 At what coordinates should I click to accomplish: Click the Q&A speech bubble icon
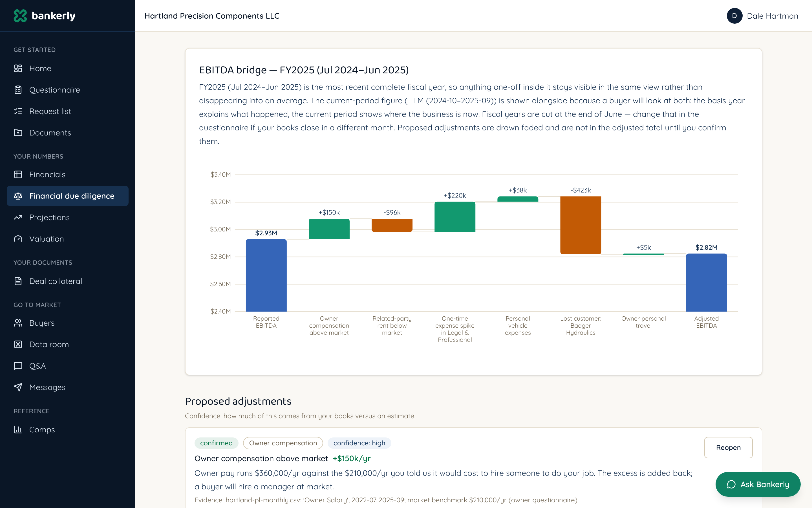pyautogui.click(x=18, y=366)
